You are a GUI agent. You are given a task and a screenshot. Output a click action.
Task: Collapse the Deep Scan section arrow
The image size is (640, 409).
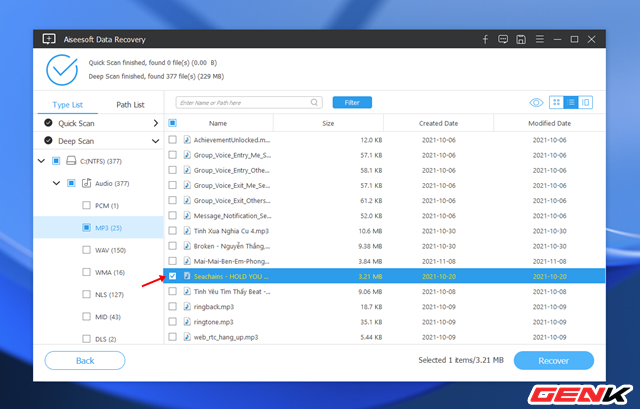click(156, 141)
